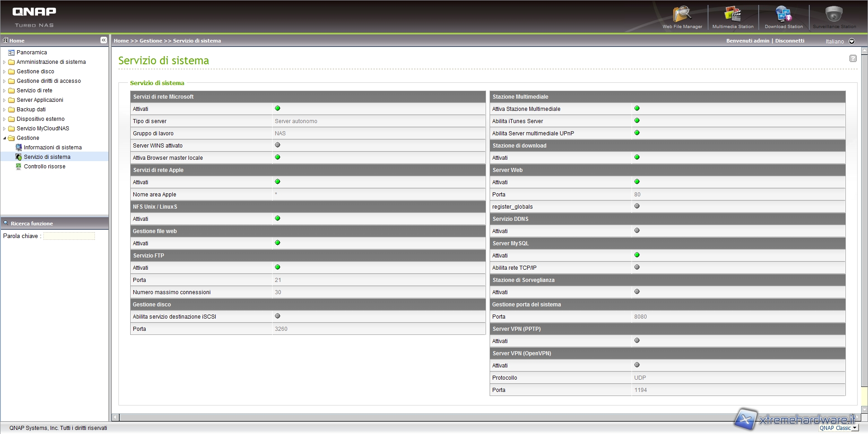Open the Web File Manager icon
This screenshot has width=868, height=434.
[x=682, y=17]
